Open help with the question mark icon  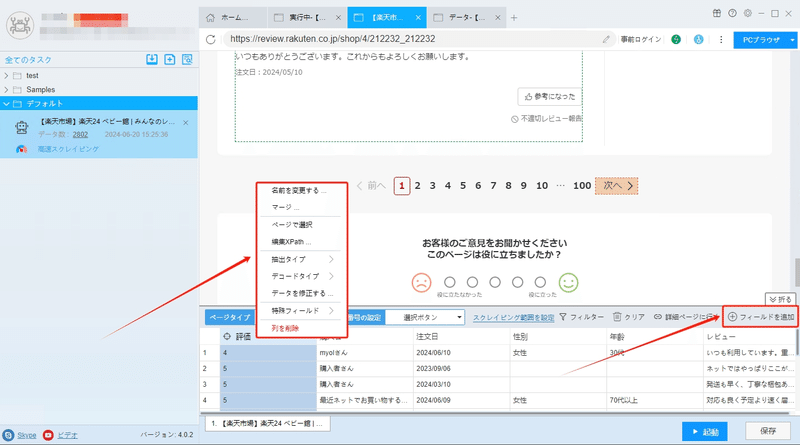coord(732,13)
